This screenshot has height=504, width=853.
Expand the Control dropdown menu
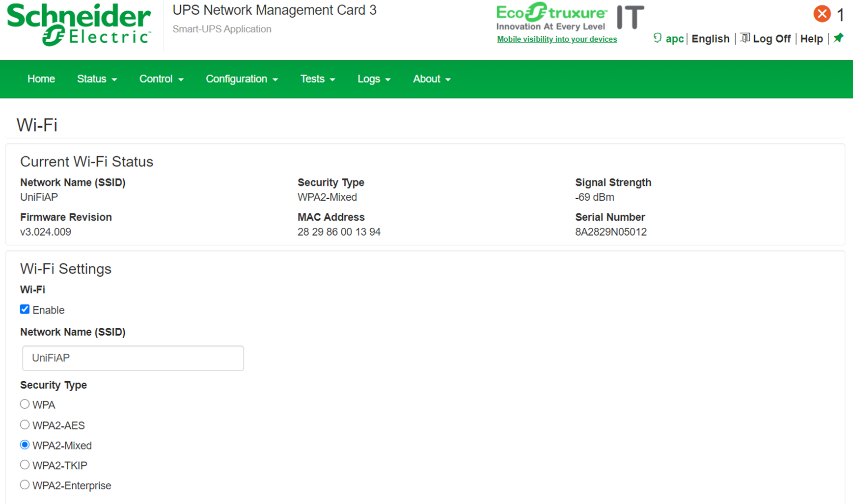(161, 79)
